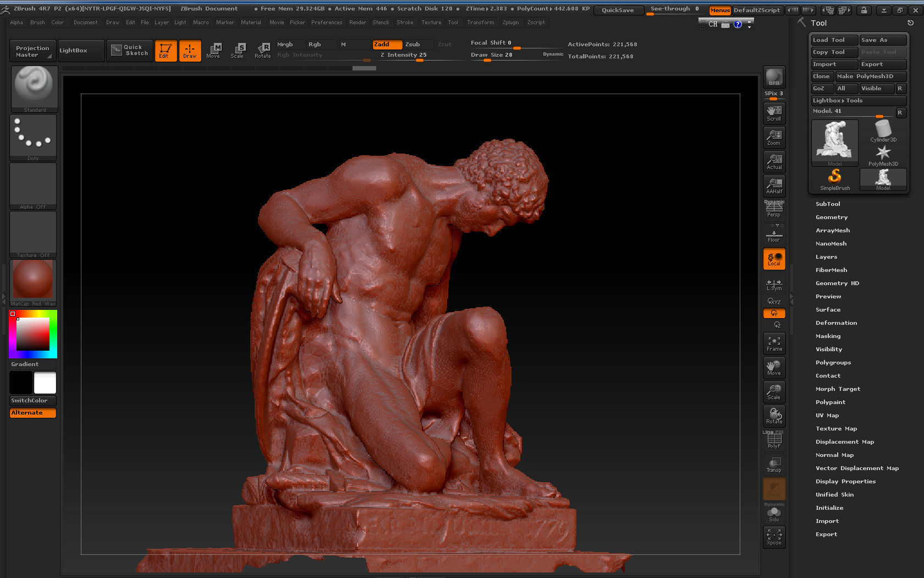Expand the Geometry section
This screenshot has width=924, height=578.
tap(832, 217)
